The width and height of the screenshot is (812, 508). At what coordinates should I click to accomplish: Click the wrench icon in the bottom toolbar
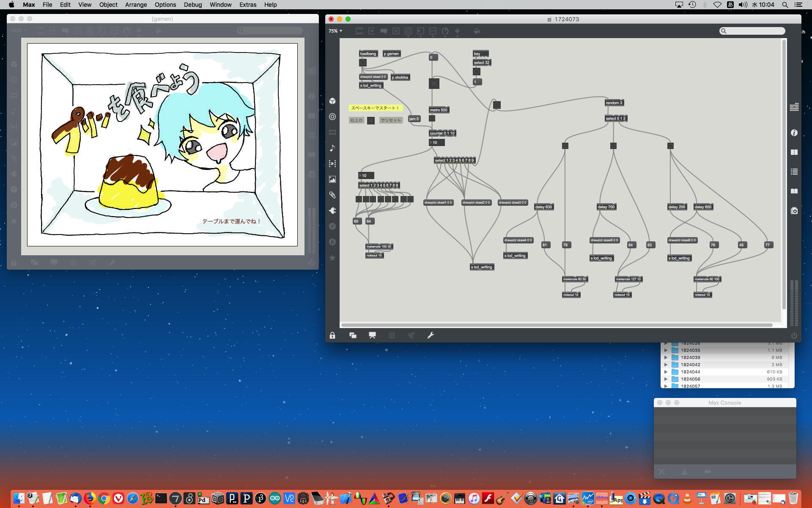point(431,335)
